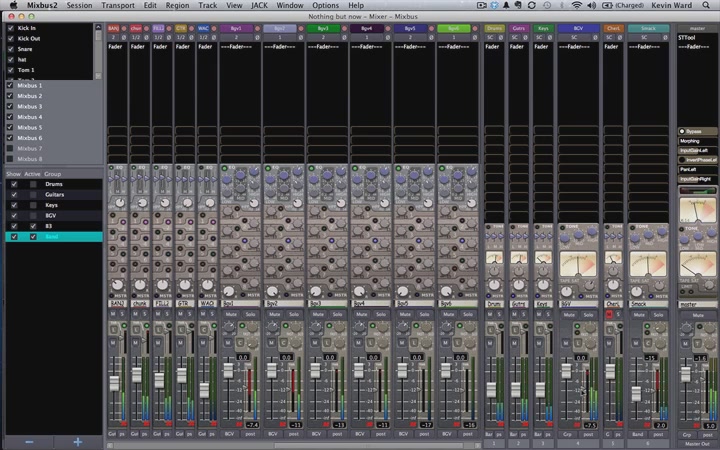The height and width of the screenshot is (450, 720).
Task: Click the record-arm icon on Bgv6 strip
Action: click(475, 28)
